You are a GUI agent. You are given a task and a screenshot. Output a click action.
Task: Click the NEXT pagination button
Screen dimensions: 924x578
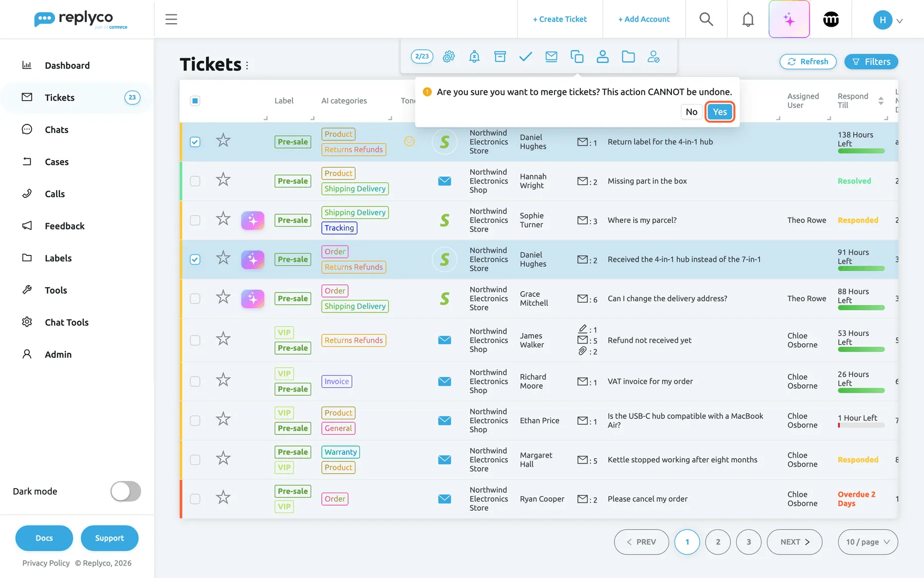[x=794, y=542]
